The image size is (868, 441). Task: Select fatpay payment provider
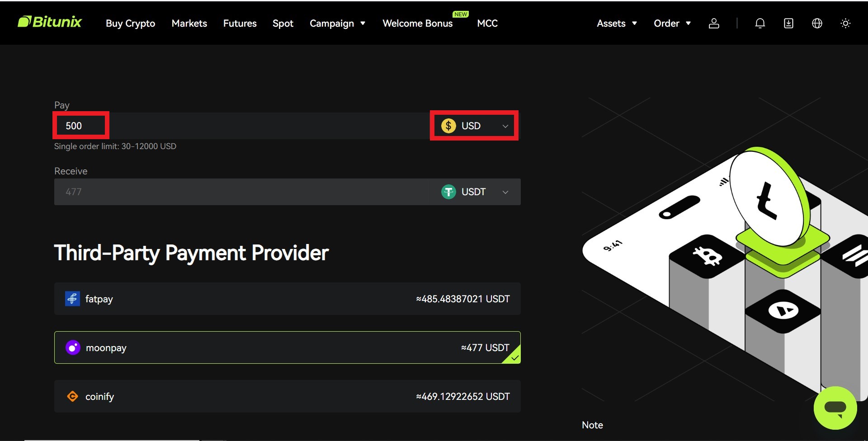[288, 299]
